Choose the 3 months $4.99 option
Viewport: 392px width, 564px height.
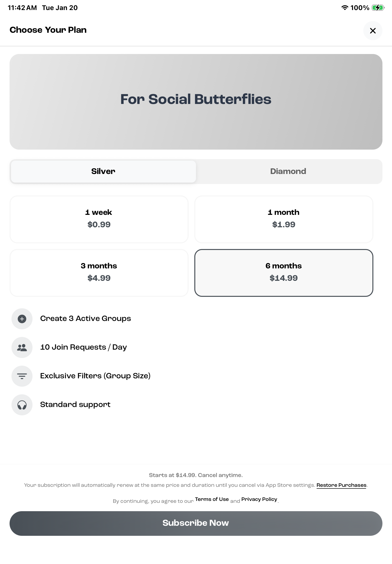click(99, 273)
